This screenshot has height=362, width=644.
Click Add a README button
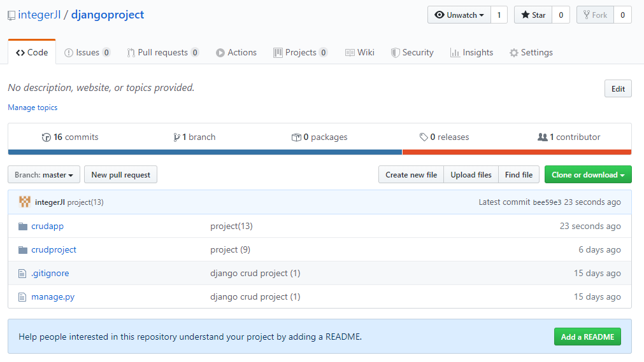pyautogui.click(x=587, y=337)
